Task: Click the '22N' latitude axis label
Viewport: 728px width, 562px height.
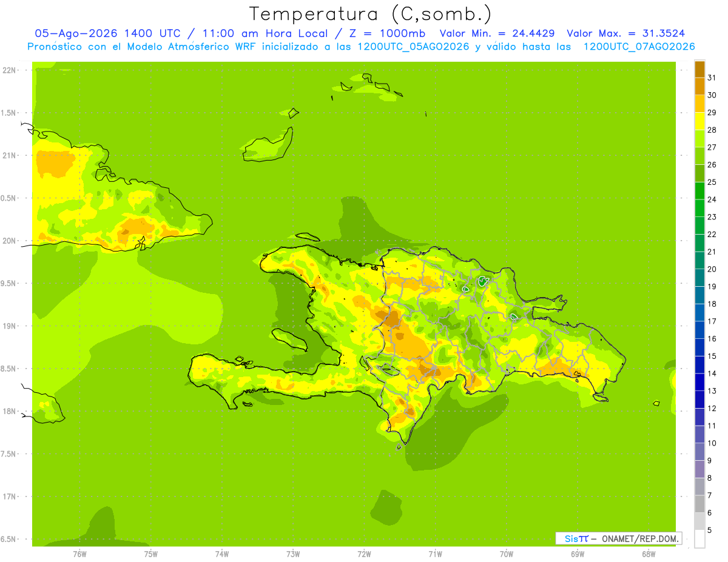Action: [x=9, y=70]
